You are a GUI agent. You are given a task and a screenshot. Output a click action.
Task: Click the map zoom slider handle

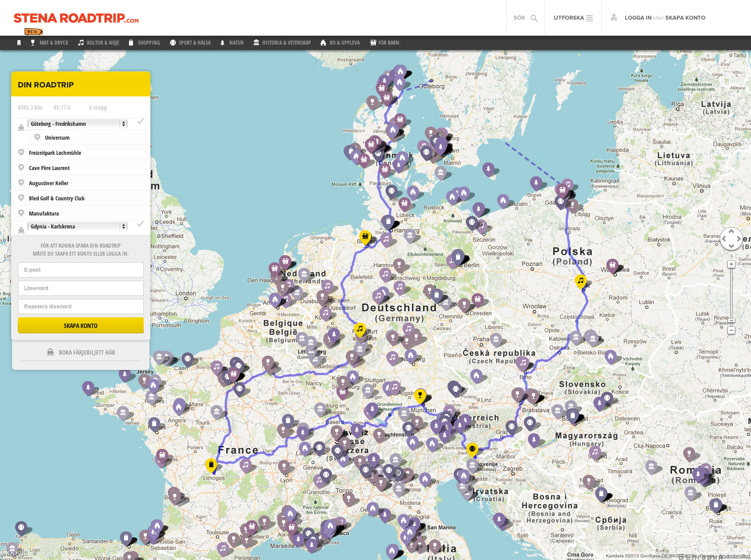click(x=731, y=320)
